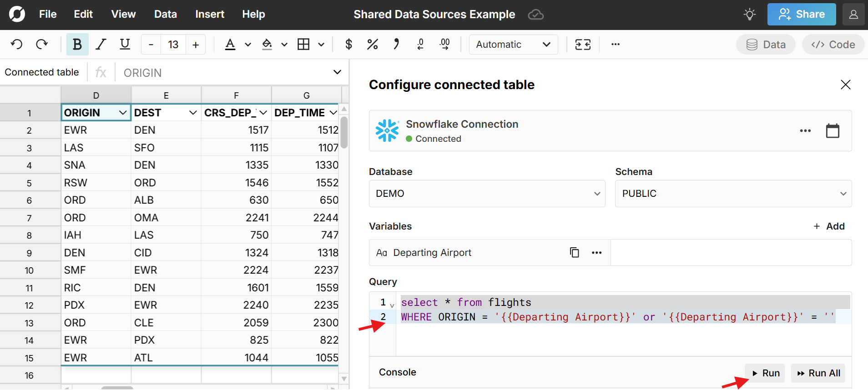This screenshot has height=390, width=868.
Task: Open the fill color picker
Action: tap(267, 45)
